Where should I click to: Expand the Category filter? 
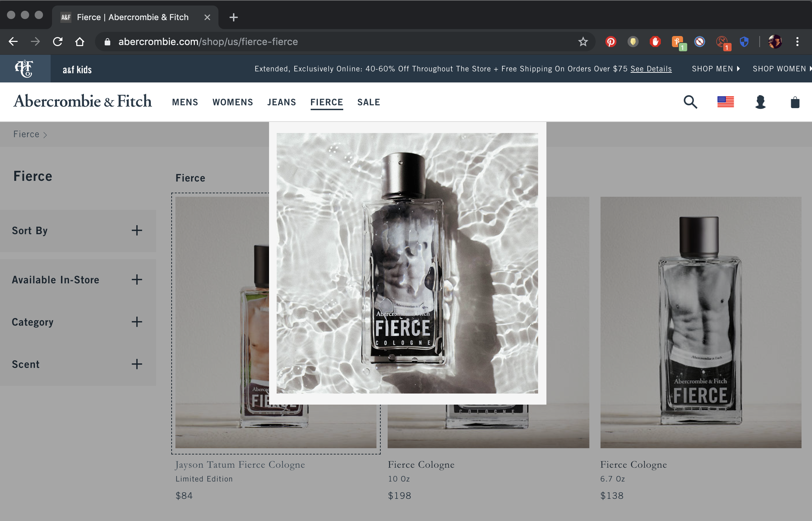pos(78,322)
